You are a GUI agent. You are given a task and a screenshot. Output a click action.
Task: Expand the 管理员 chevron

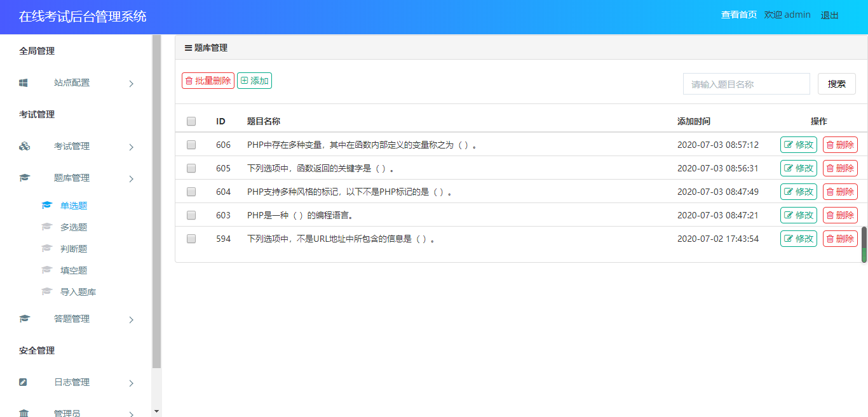click(132, 414)
